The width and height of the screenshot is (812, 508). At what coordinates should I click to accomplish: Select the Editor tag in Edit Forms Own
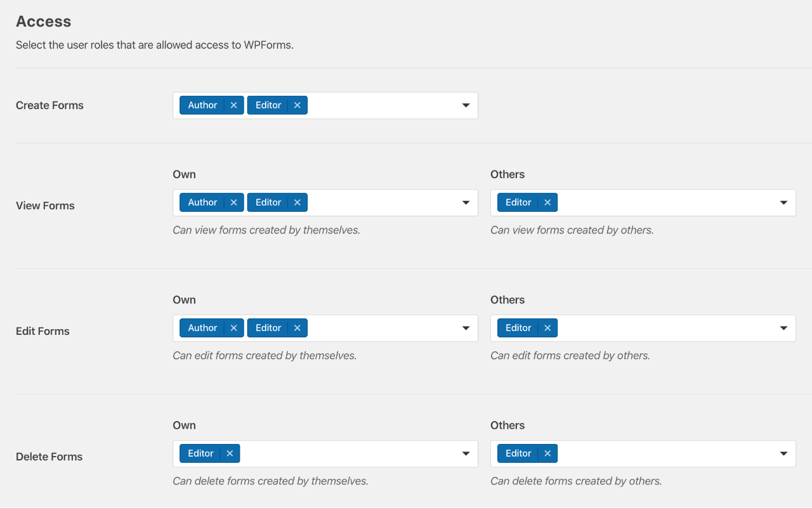pos(268,328)
